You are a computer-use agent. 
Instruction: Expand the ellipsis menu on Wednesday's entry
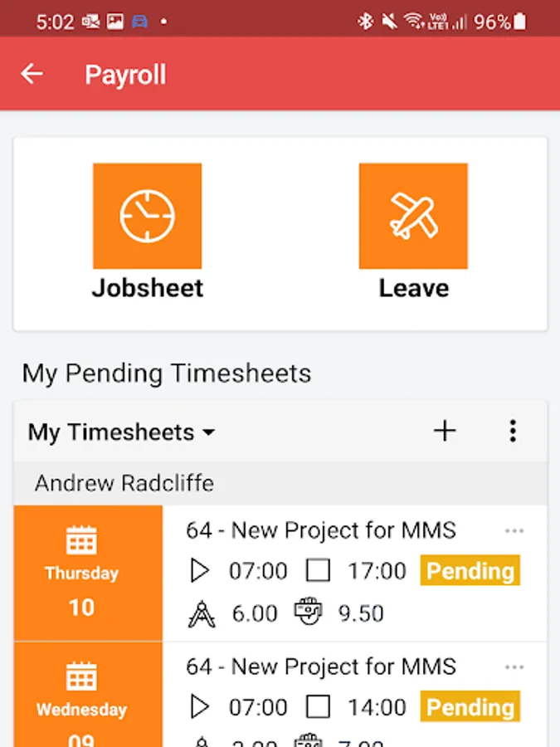[514, 666]
